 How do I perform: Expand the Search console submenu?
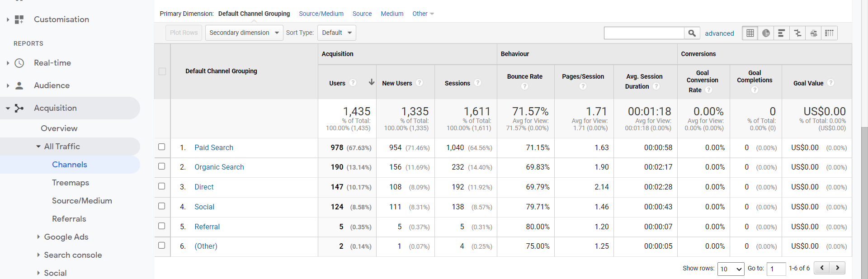pyautogui.click(x=38, y=255)
